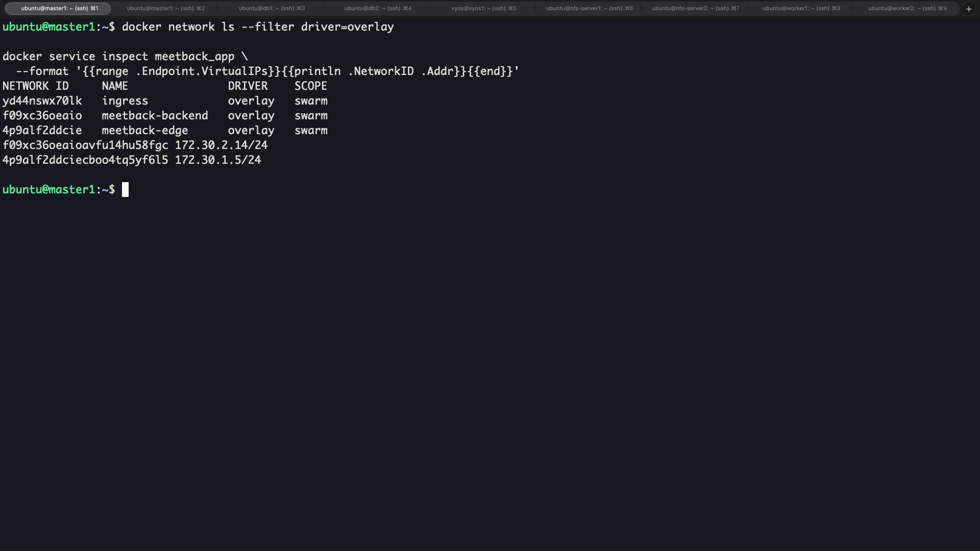Open a new terminal tab with plus icon

tap(968, 9)
